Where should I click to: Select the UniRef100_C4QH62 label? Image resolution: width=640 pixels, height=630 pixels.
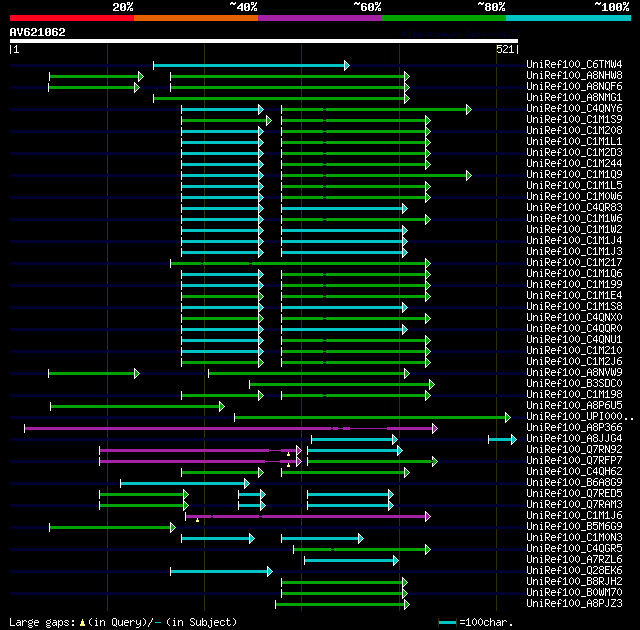[x=574, y=472]
